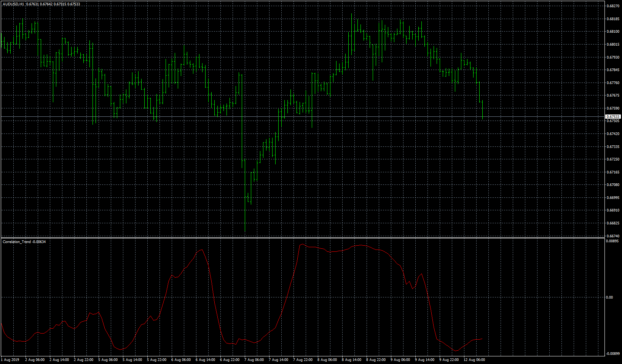Image resolution: width=622 pixels, height=364 pixels.
Task: Click the 5 Aug 06:00 time label
Action: pyautogui.click(x=108, y=360)
